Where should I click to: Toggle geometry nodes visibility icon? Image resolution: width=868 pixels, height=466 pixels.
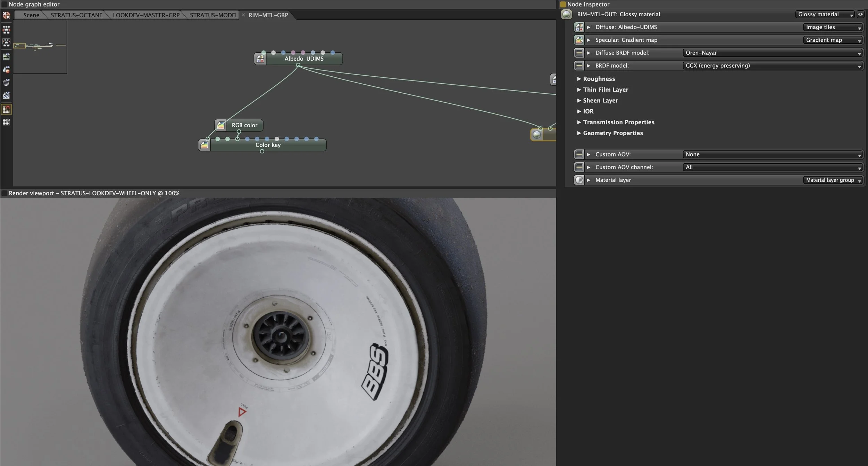(6, 69)
